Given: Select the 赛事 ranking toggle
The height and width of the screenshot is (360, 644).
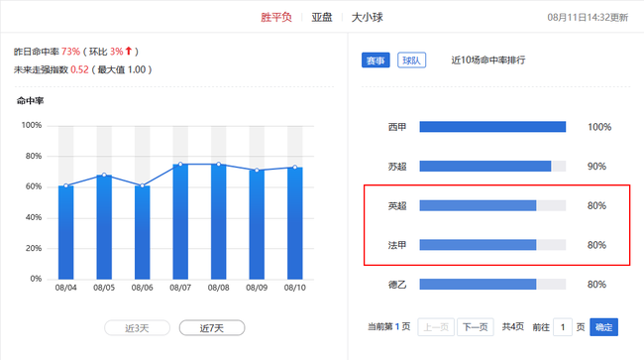Looking at the screenshot, I should coord(376,60).
